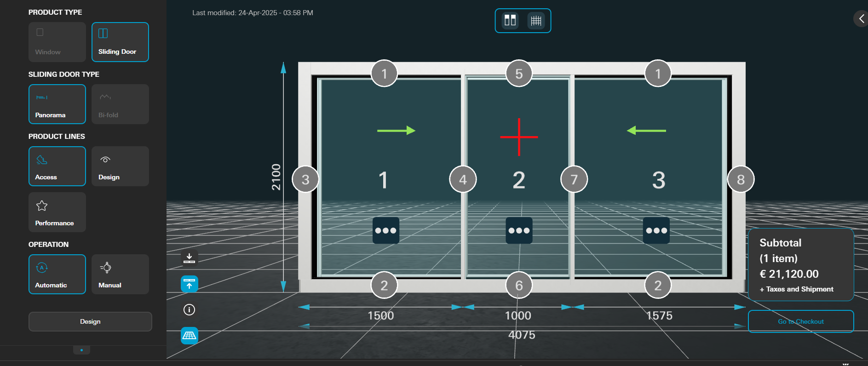Expand the collapsed right side panel
Viewport: 868px width, 366px height.
click(x=861, y=19)
